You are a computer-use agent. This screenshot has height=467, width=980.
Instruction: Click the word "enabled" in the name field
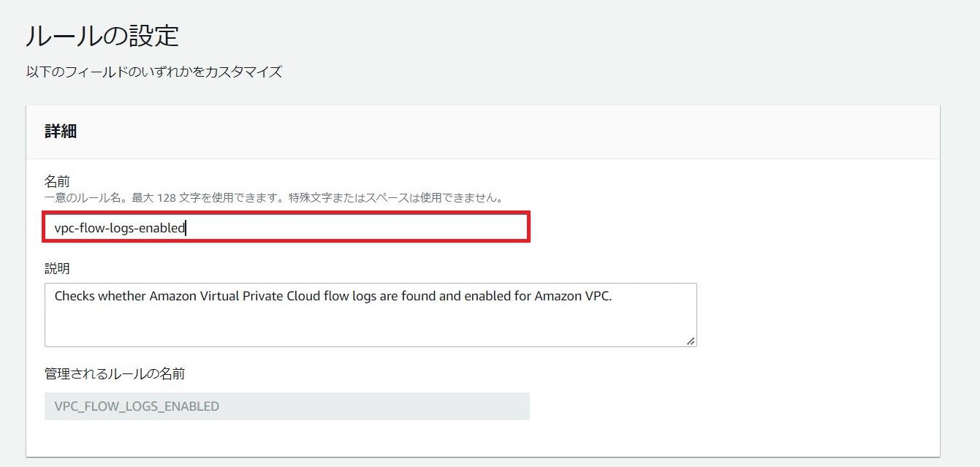(x=164, y=228)
